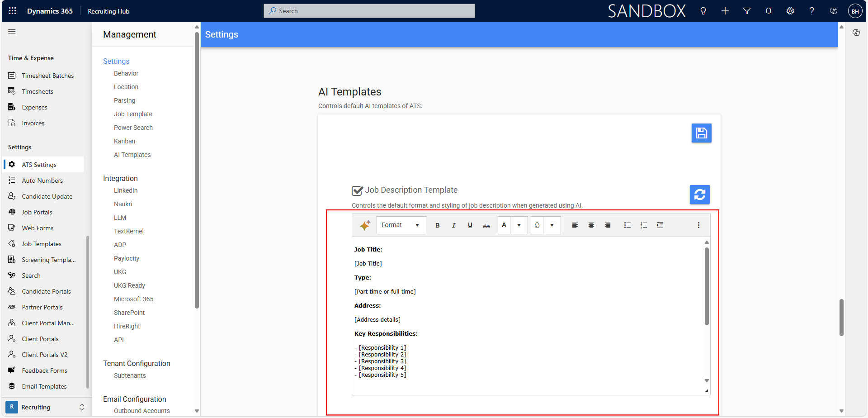
Task: Open LinkedIn integration settings
Action: click(x=126, y=190)
